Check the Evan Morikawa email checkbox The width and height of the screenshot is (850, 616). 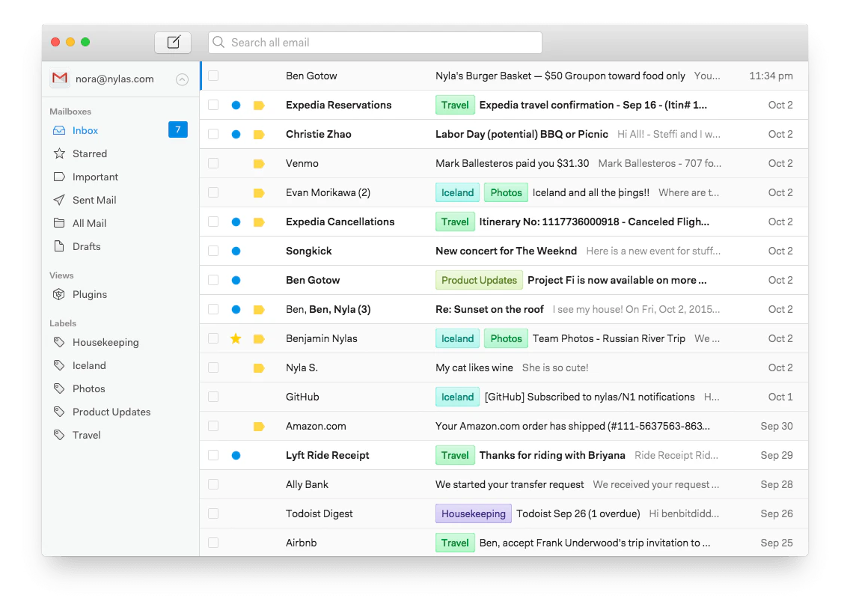pos(213,192)
